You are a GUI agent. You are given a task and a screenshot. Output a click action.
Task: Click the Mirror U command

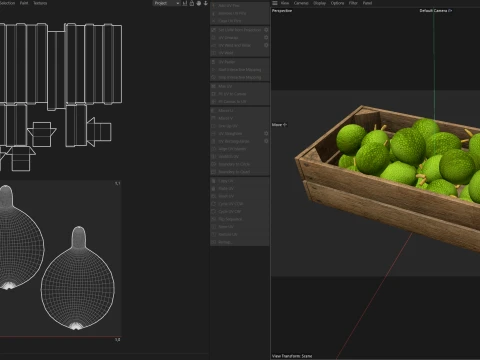pyautogui.click(x=240, y=111)
